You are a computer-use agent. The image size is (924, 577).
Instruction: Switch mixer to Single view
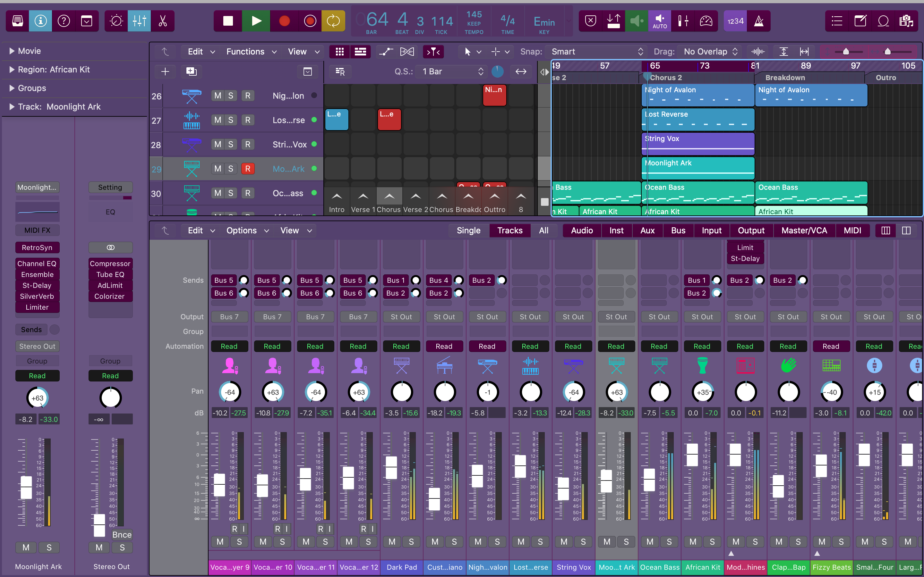(x=468, y=230)
